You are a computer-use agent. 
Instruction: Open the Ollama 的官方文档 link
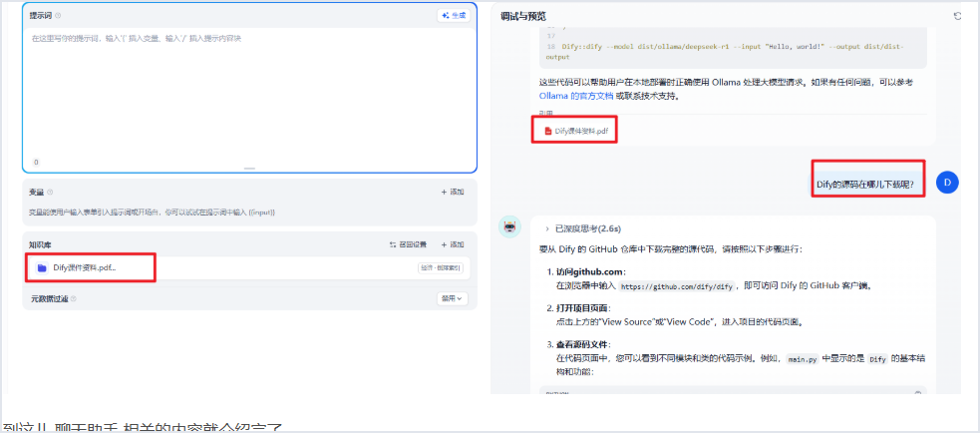coord(575,96)
